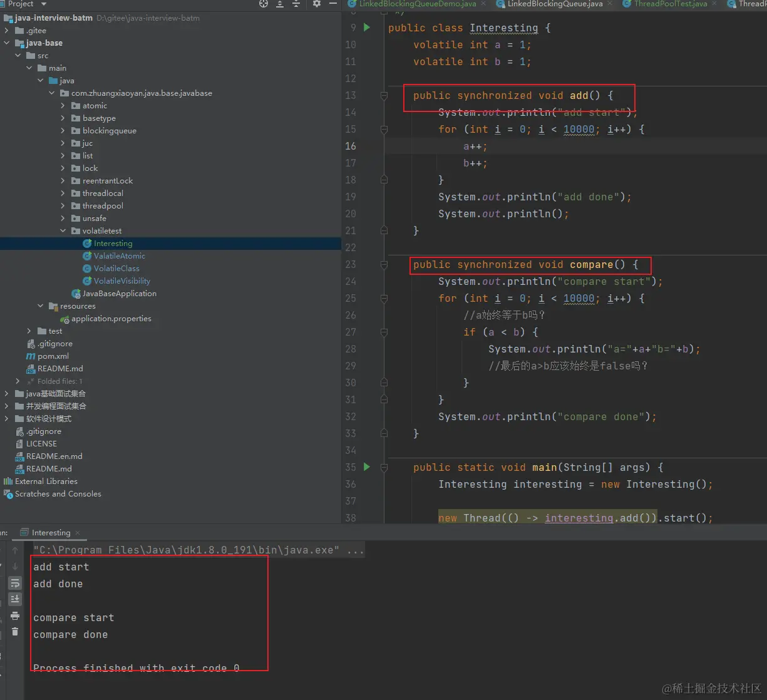Screen dimensions: 767x700
Task: Select Scratches and Consoles node
Action: (58, 494)
